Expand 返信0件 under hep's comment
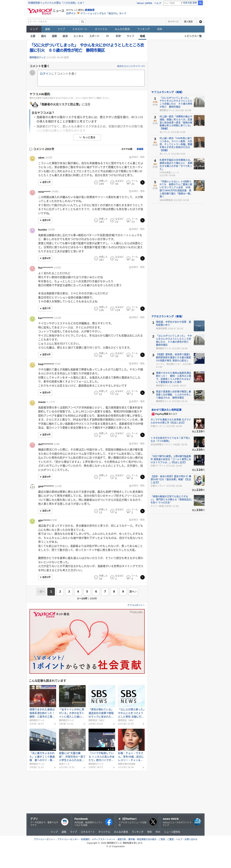This screenshot has height=868, width=231. point(45,393)
